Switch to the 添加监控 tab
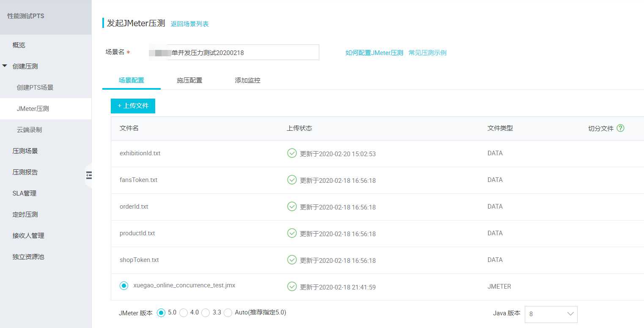This screenshot has height=328, width=644. click(x=248, y=80)
